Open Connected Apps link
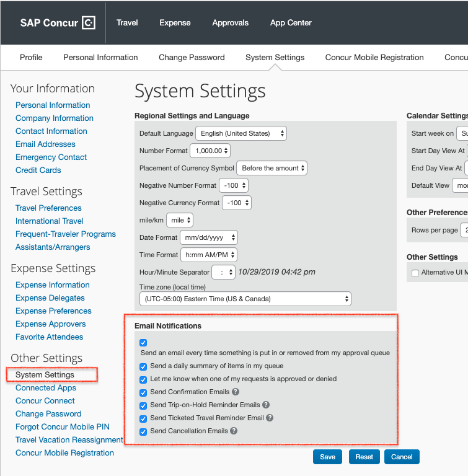The image size is (468, 476). point(46,387)
